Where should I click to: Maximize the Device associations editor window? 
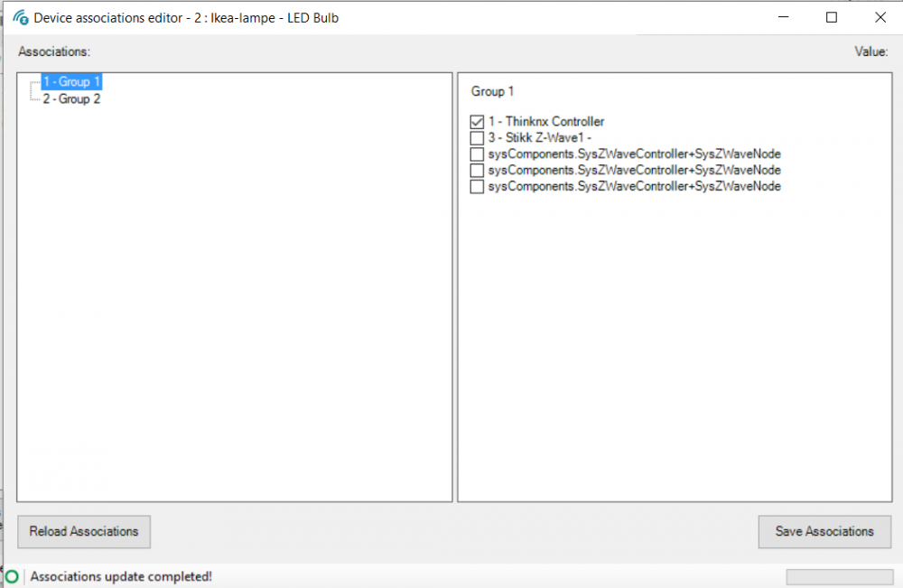tap(832, 17)
